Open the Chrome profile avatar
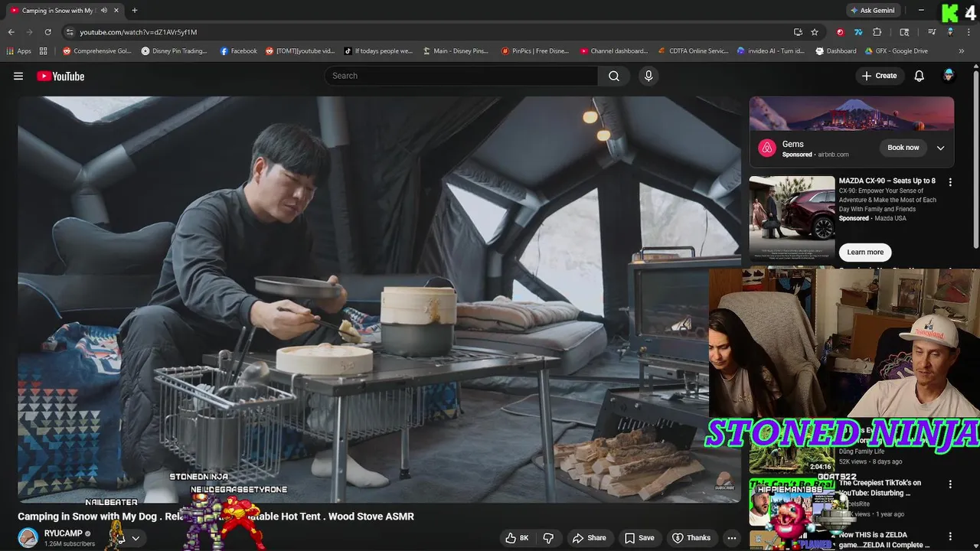Screen dimensions: 980x551 950,32
